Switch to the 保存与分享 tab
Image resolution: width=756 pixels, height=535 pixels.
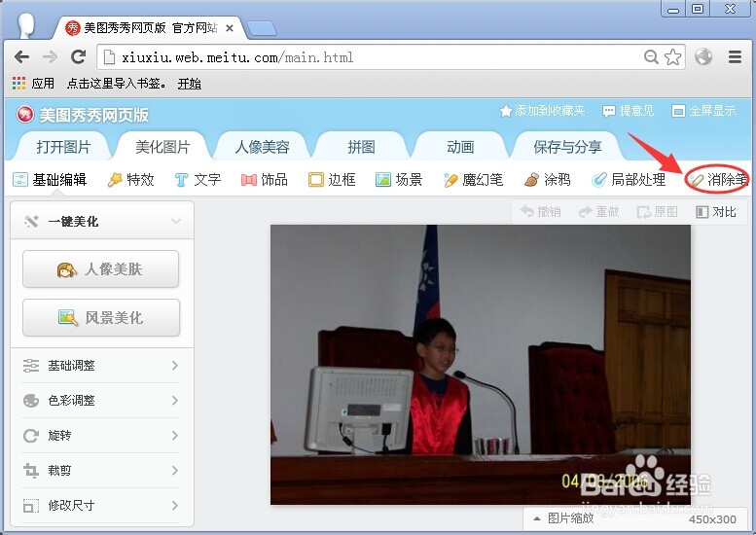tap(567, 147)
